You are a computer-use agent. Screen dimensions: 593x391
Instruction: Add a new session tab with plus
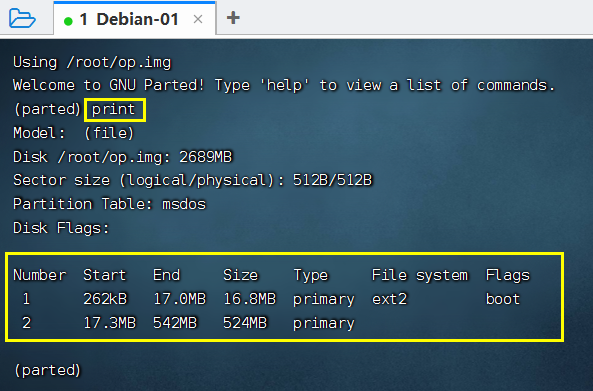point(233,18)
